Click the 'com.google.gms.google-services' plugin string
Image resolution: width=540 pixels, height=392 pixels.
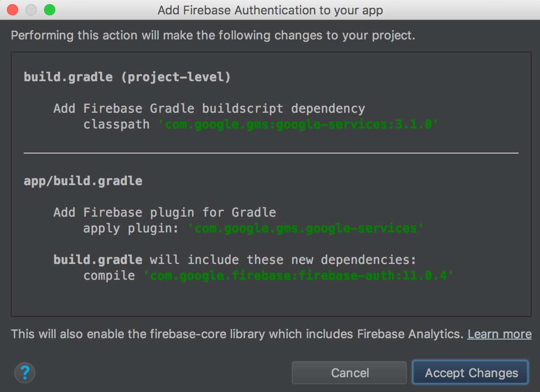click(306, 228)
